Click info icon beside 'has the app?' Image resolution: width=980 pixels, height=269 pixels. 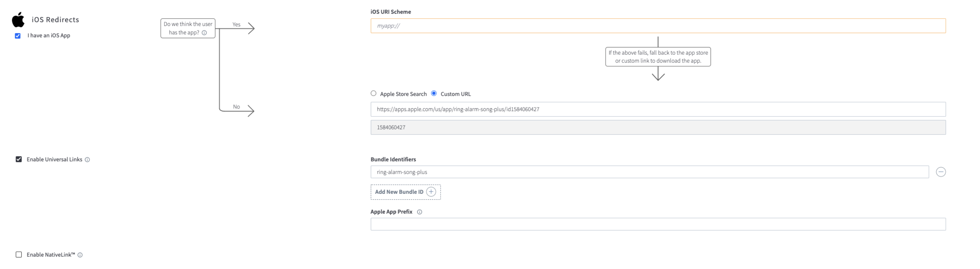coord(204,33)
